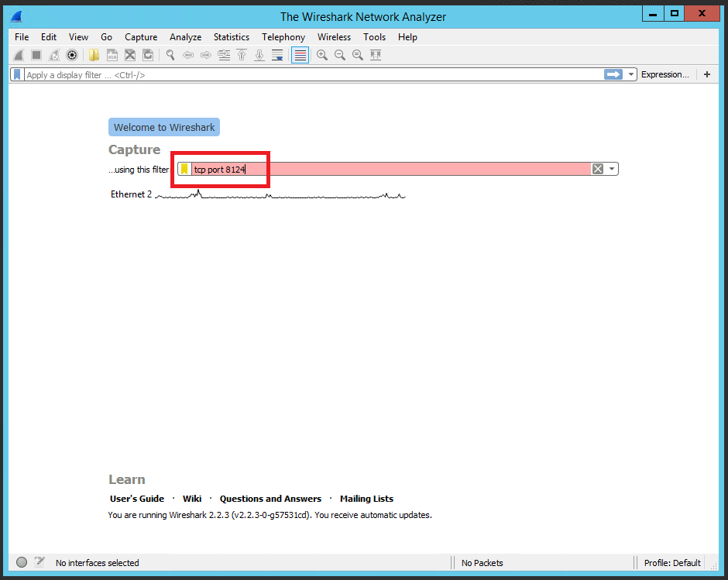Click the capture filter yellow bookmark icon
Viewport: 728px width, 580px height.
[x=184, y=169]
